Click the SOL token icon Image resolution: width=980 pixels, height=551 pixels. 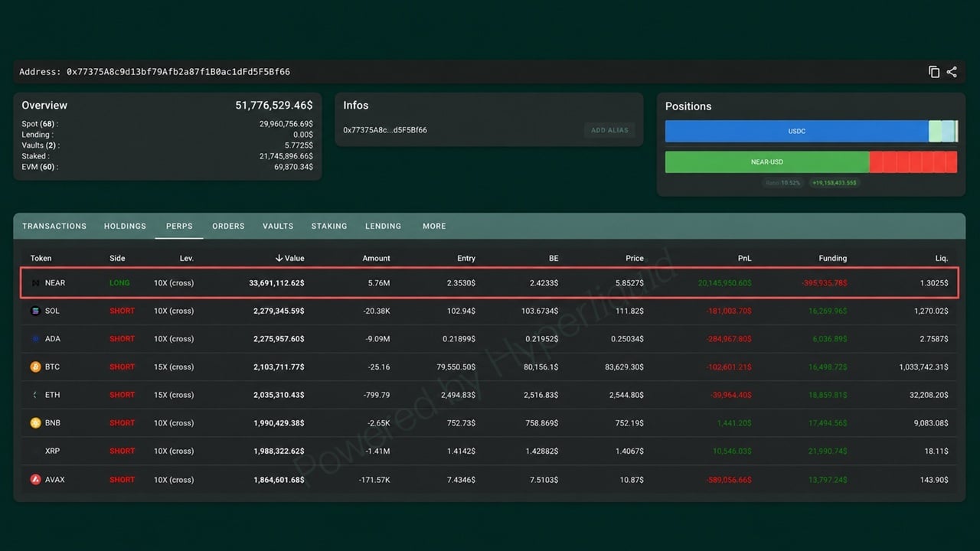(35, 311)
